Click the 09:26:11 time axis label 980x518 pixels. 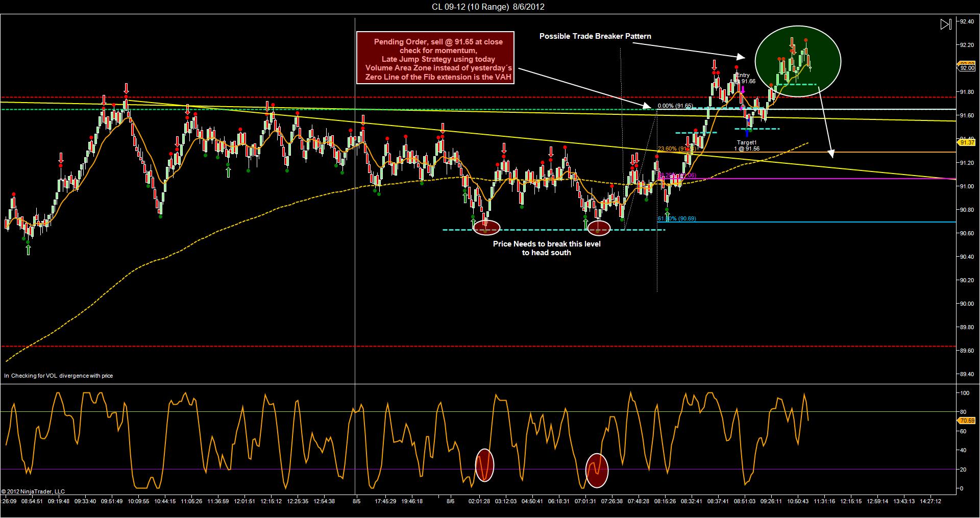pos(771,501)
